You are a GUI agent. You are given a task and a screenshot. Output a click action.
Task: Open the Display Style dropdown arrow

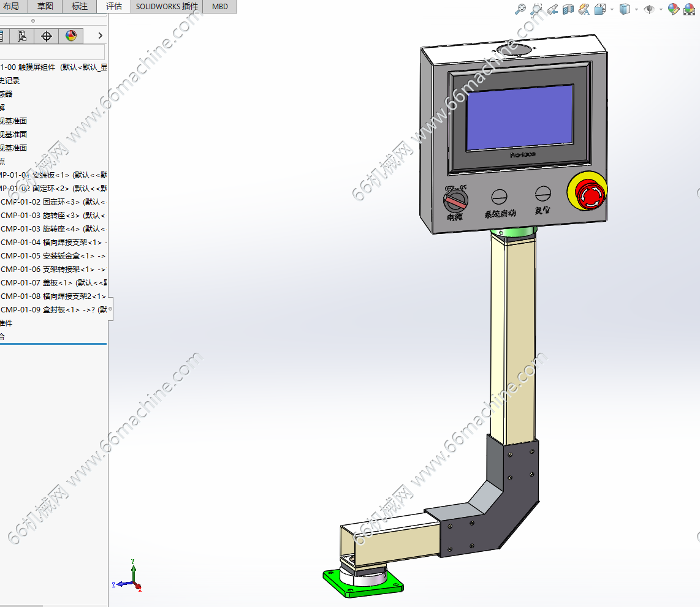[x=637, y=9]
